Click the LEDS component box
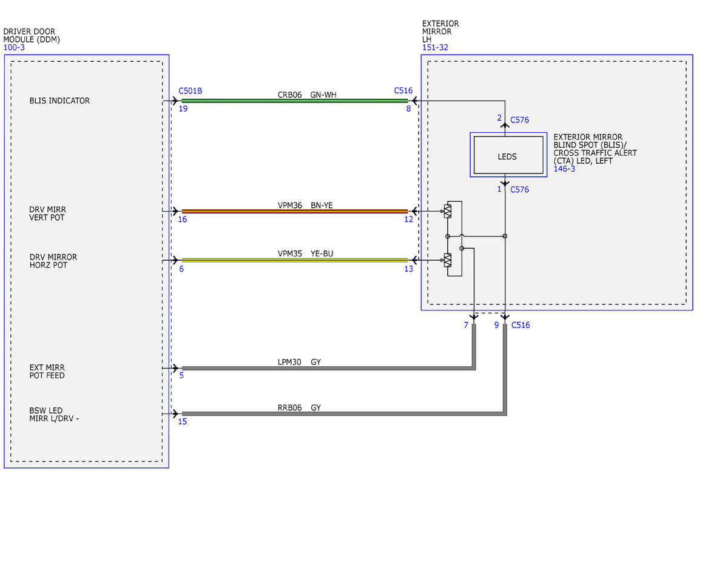 coord(508,156)
